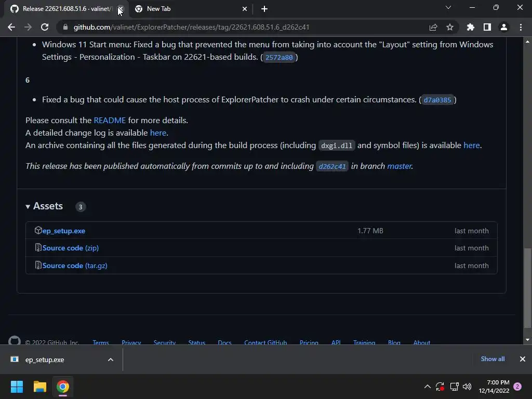532x399 pixels.
Task: Download ep_setup.exe asset
Action: (64, 231)
